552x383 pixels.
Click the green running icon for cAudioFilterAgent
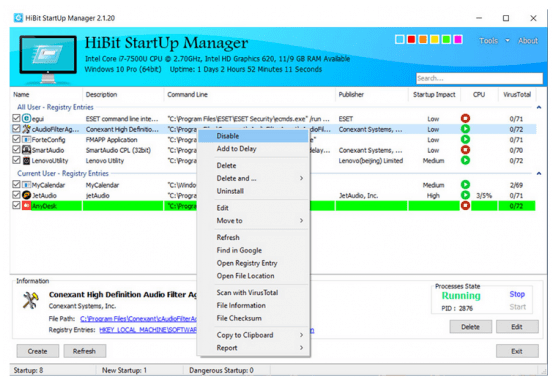(x=465, y=129)
